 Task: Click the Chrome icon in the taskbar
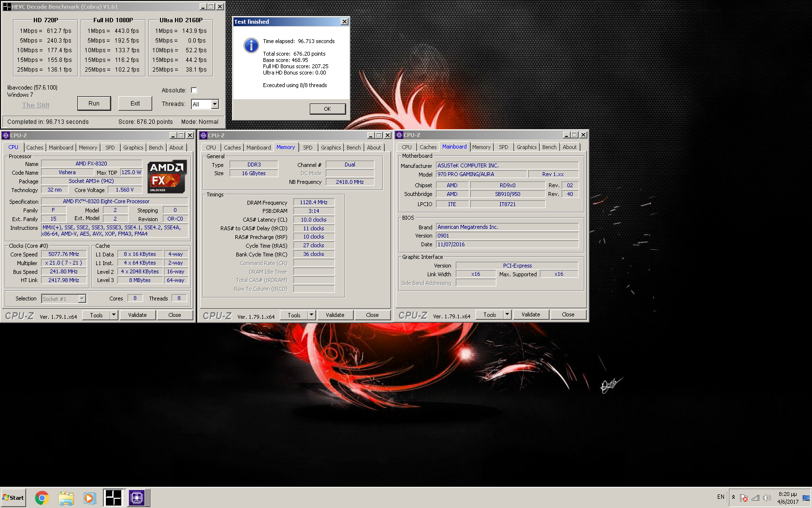tap(42, 497)
